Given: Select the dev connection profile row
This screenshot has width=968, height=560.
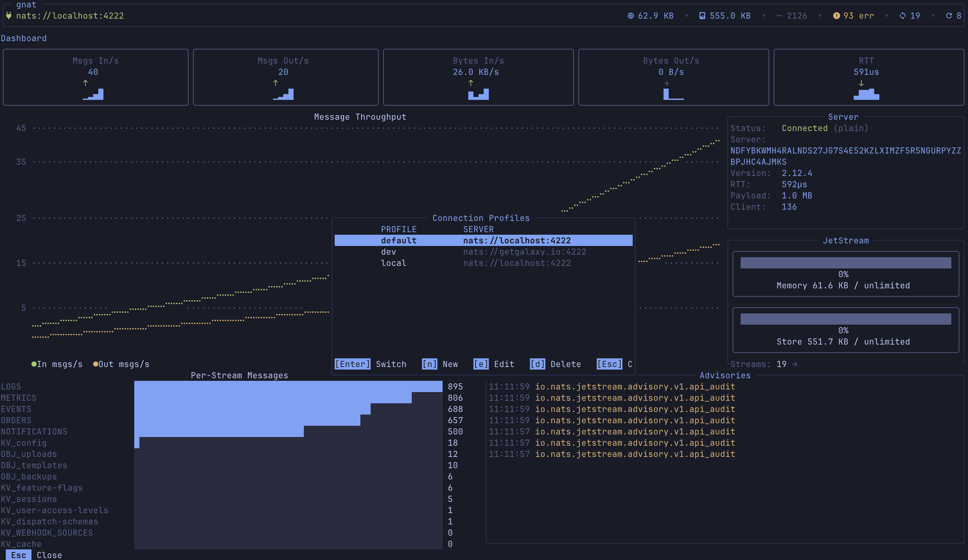Looking at the screenshot, I should pyautogui.click(x=483, y=252).
